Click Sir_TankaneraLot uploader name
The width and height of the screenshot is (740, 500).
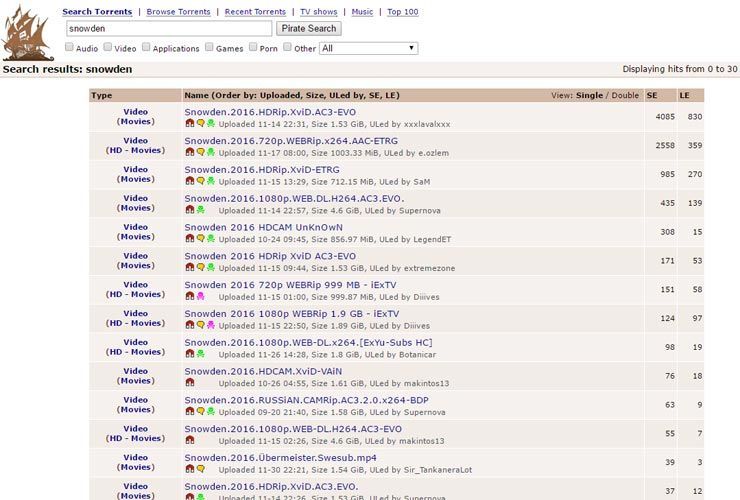(x=437, y=470)
